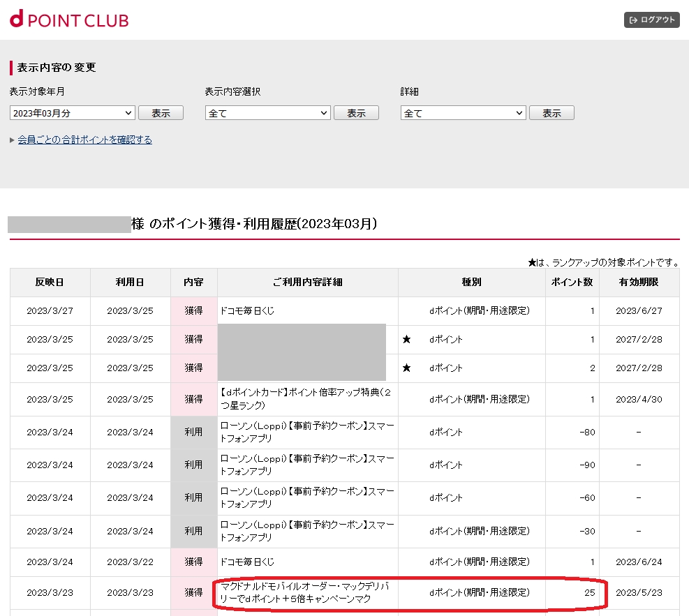Click the 2023/4/30 expiry date
689x616 pixels.
639,399
